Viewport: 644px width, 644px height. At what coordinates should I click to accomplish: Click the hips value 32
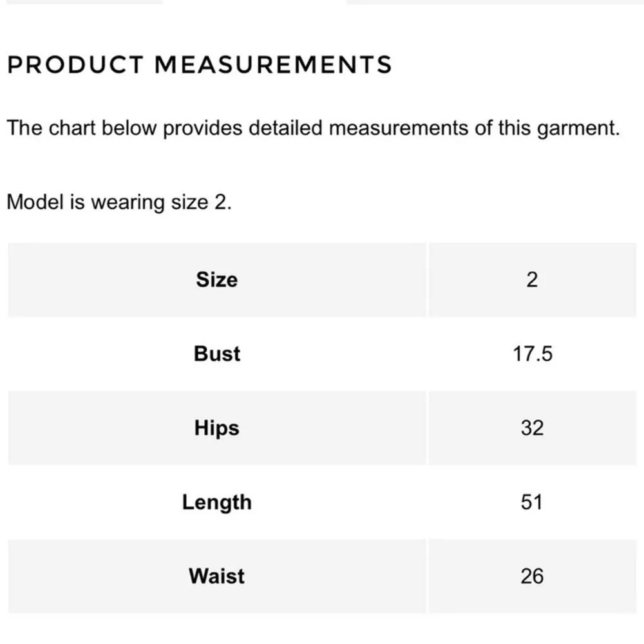coord(532,428)
